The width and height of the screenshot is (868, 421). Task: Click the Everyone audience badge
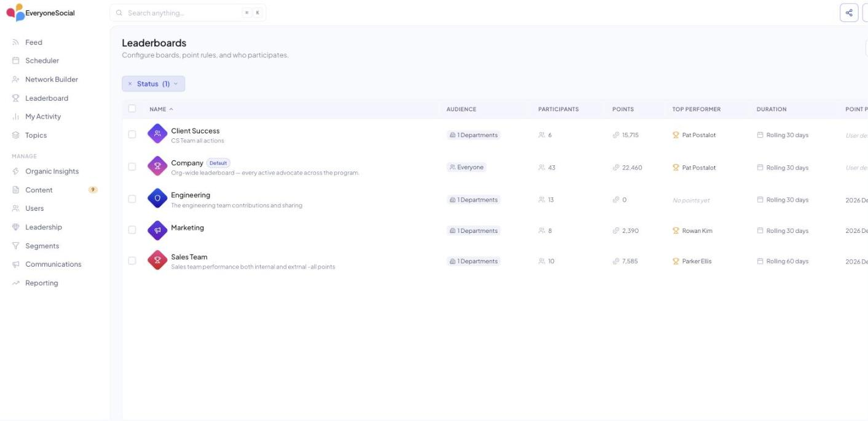(x=467, y=167)
